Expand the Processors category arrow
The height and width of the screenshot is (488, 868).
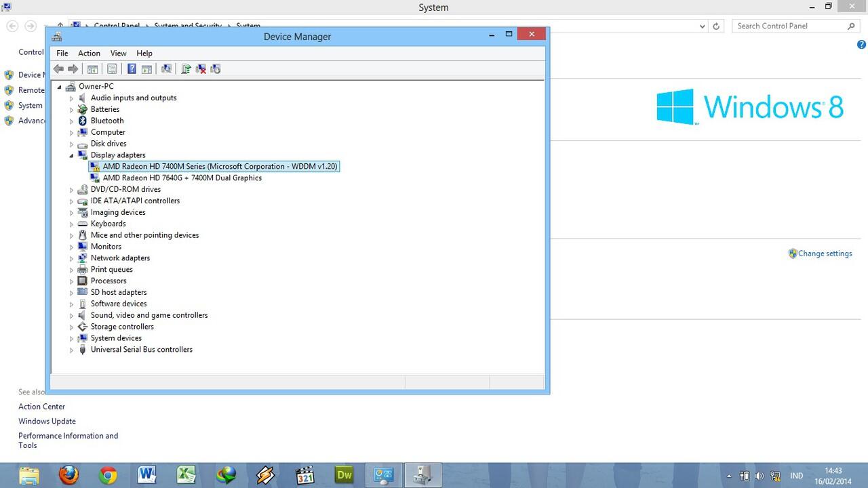tap(71, 281)
